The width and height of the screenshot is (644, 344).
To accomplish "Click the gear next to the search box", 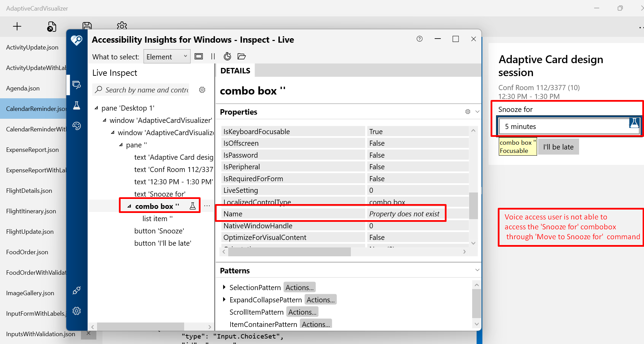I will (202, 90).
